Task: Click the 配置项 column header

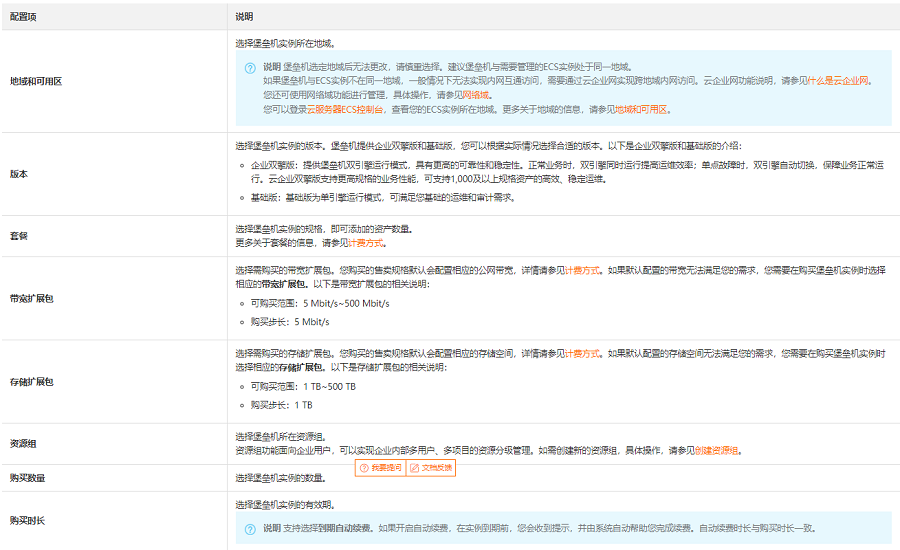Action: [23, 17]
